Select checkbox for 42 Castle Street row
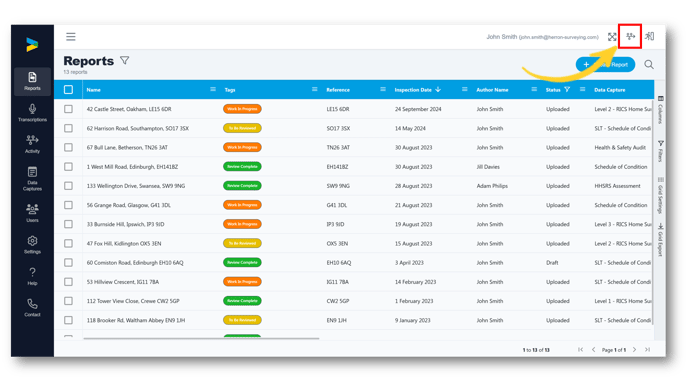The width and height of the screenshot is (688, 379). tap(68, 109)
